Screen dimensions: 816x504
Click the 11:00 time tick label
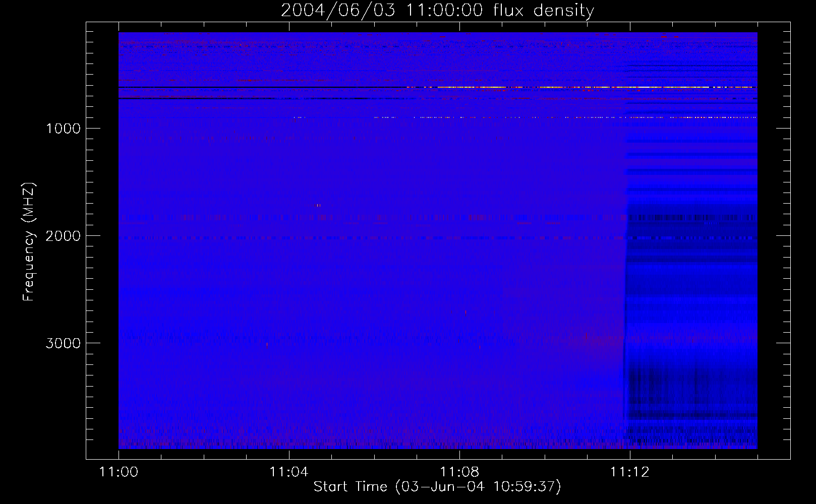click(x=119, y=472)
